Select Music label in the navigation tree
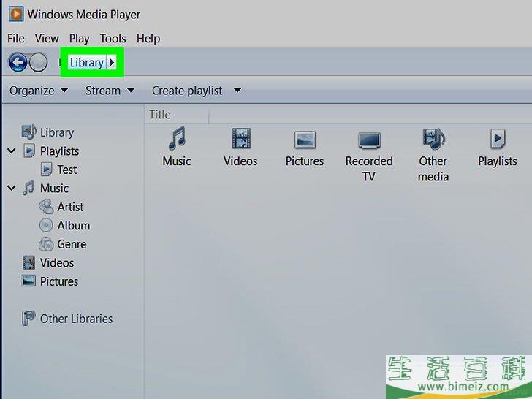 [54, 188]
